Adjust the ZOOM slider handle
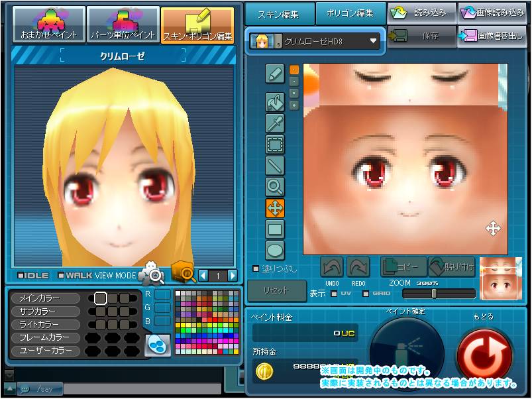The width and height of the screenshot is (532, 399). (x=434, y=294)
